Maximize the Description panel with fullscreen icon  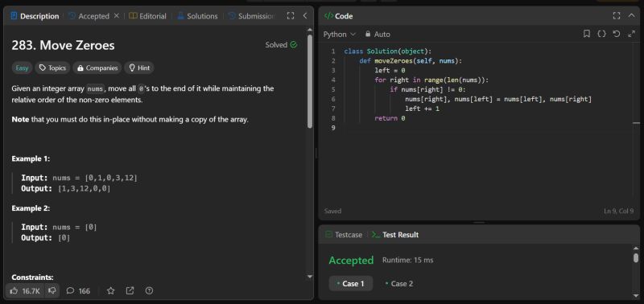[291, 16]
